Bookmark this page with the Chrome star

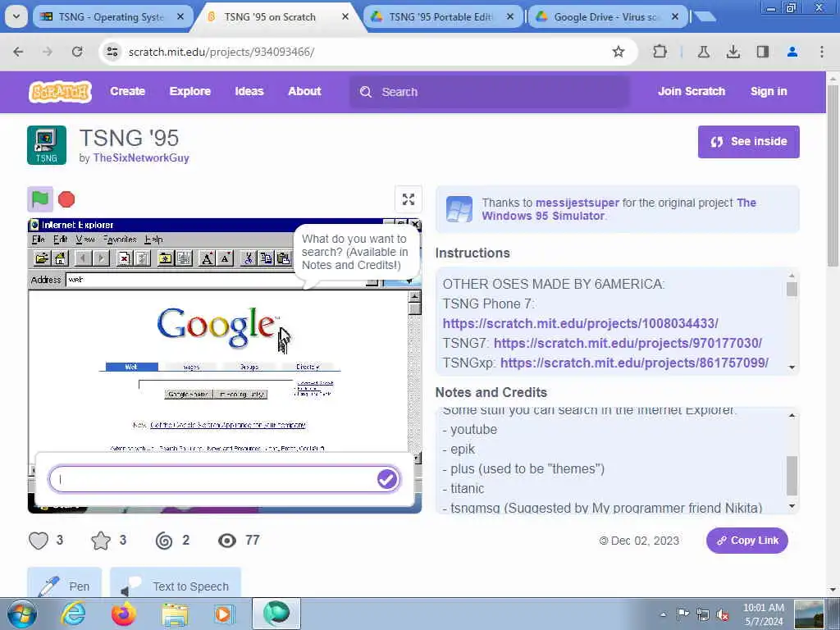click(x=619, y=52)
